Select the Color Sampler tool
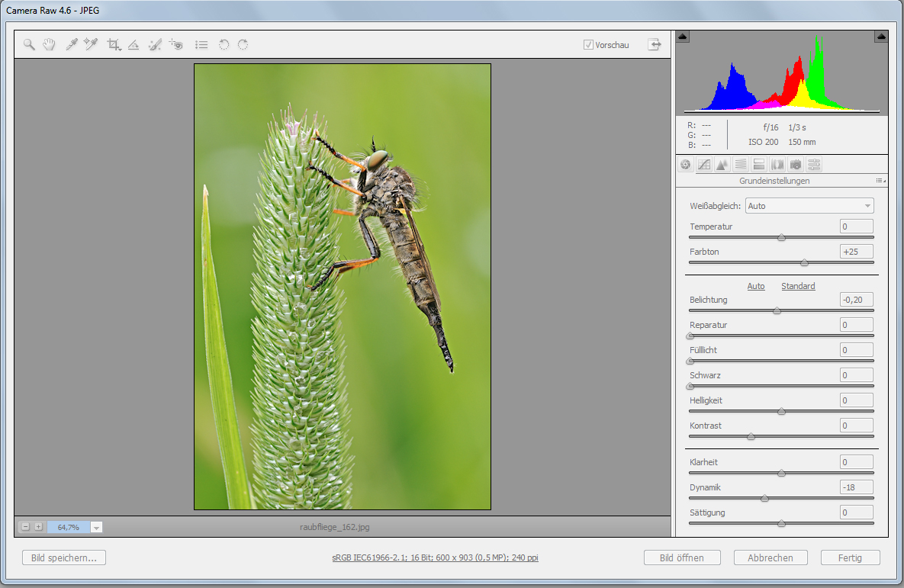This screenshot has height=588, width=904. [91, 44]
